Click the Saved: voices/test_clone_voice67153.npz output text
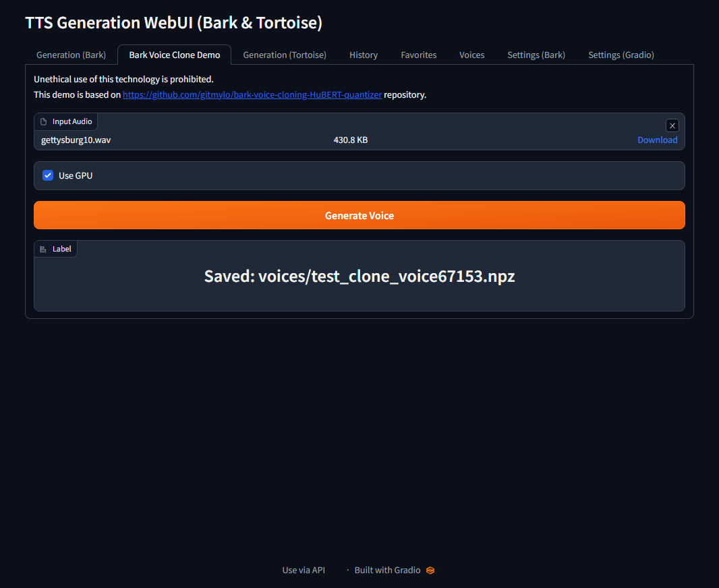Image resolution: width=719 pixels, height=588 pixels. pyautogui.click(x=359, y=276)
